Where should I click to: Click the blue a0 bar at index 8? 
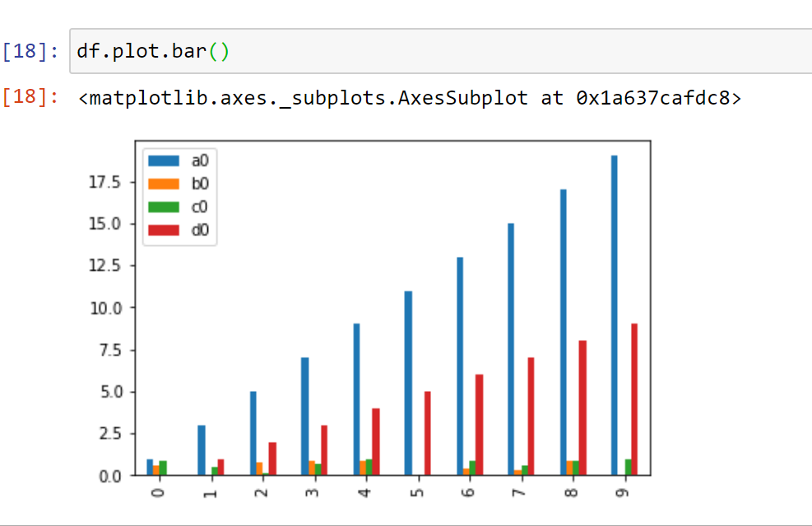coord(563,333)
